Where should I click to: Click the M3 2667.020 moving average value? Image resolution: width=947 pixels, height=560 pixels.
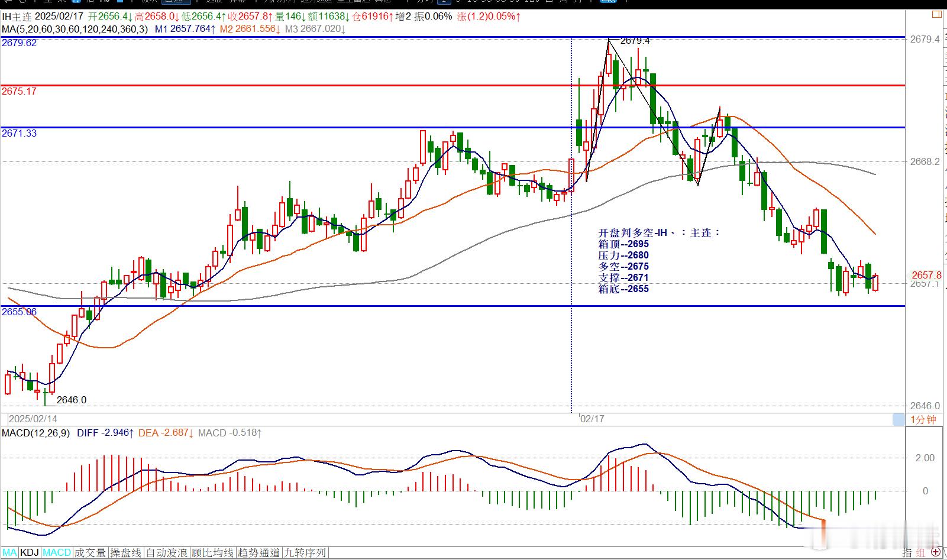[x=315, y=28]
